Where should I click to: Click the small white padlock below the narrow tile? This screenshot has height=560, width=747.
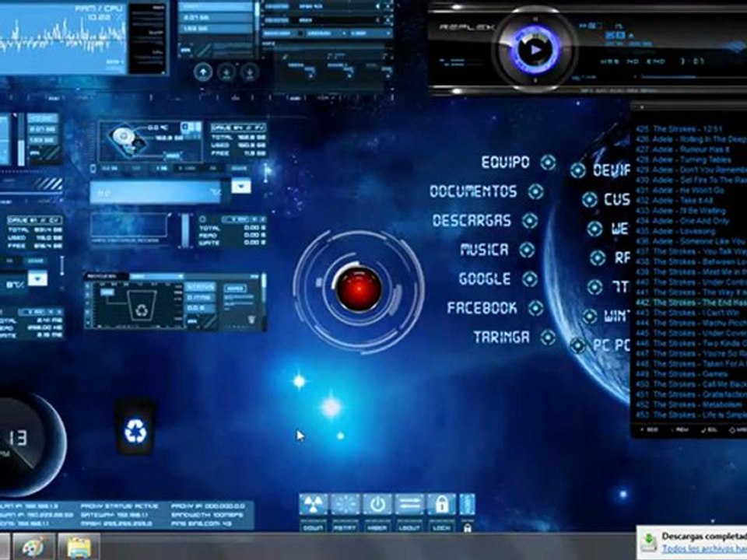coord(468,527)
